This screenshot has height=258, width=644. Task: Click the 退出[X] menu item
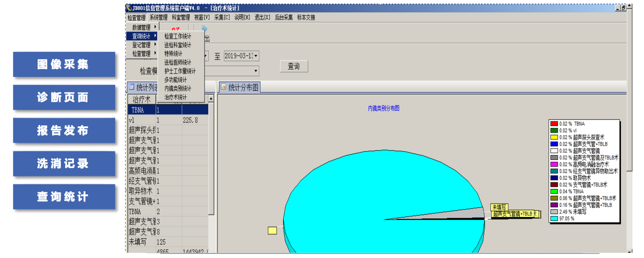pos(262,18)
